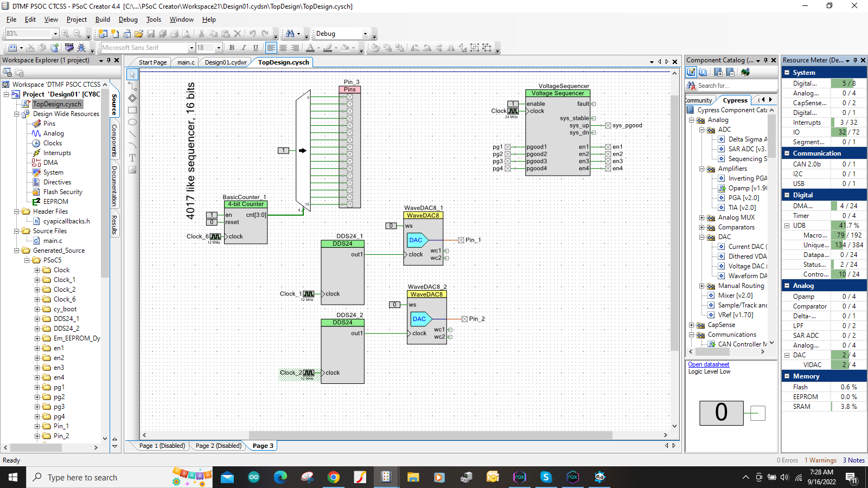Collapse the Digital section in Resource Meter
Image resolution: width=868 pixels, height=488 pixels.
coord(787,195)
